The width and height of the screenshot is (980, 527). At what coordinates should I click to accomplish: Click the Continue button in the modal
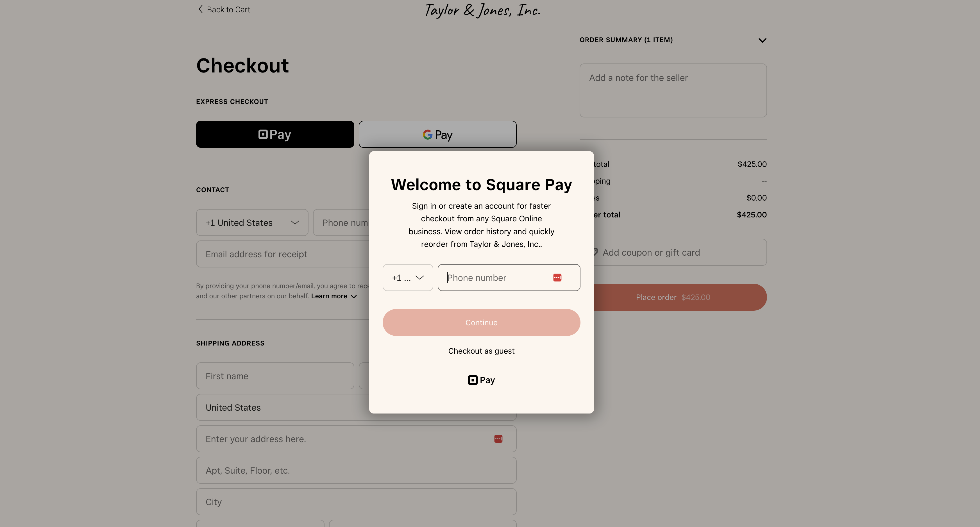pos(481,322)
